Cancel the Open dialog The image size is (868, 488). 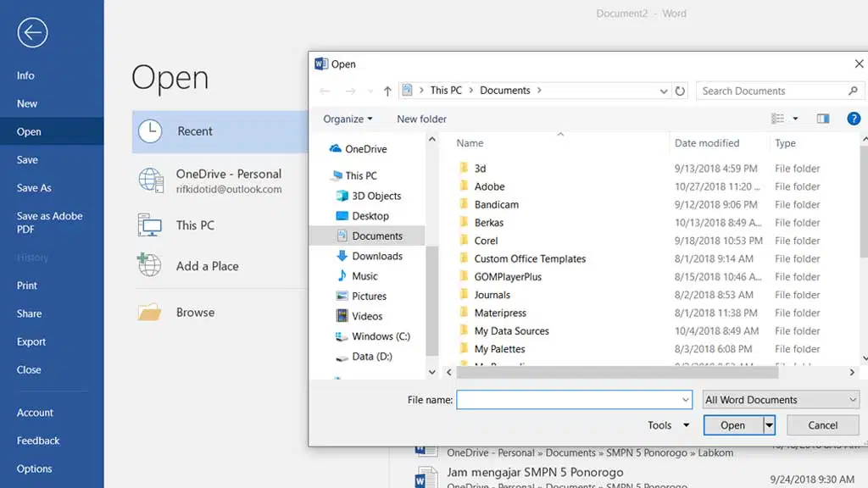coord(822,425)
